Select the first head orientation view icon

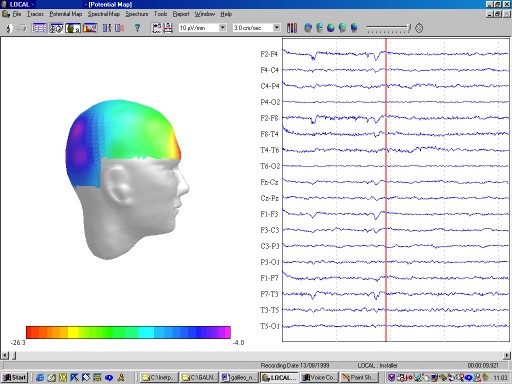click(x=308, y=28)
